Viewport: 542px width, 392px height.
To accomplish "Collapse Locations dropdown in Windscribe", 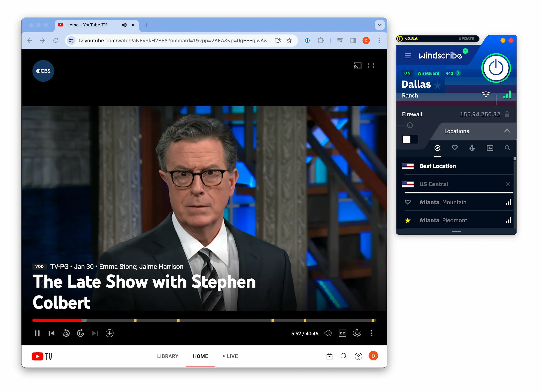I will (x=507, y=131).
